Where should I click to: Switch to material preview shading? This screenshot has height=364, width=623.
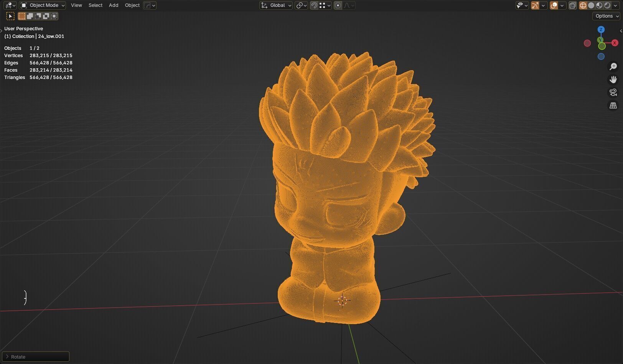click(599, 5)
